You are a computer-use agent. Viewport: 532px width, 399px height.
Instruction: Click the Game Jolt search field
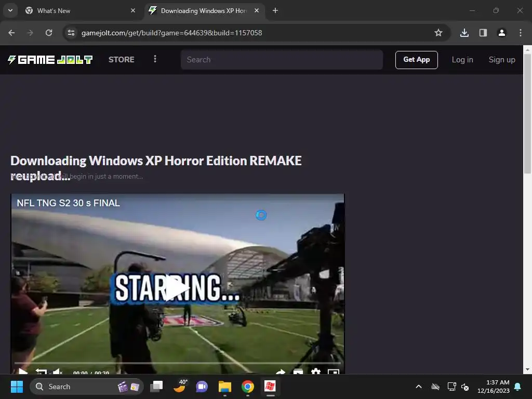tap(282, 60)
